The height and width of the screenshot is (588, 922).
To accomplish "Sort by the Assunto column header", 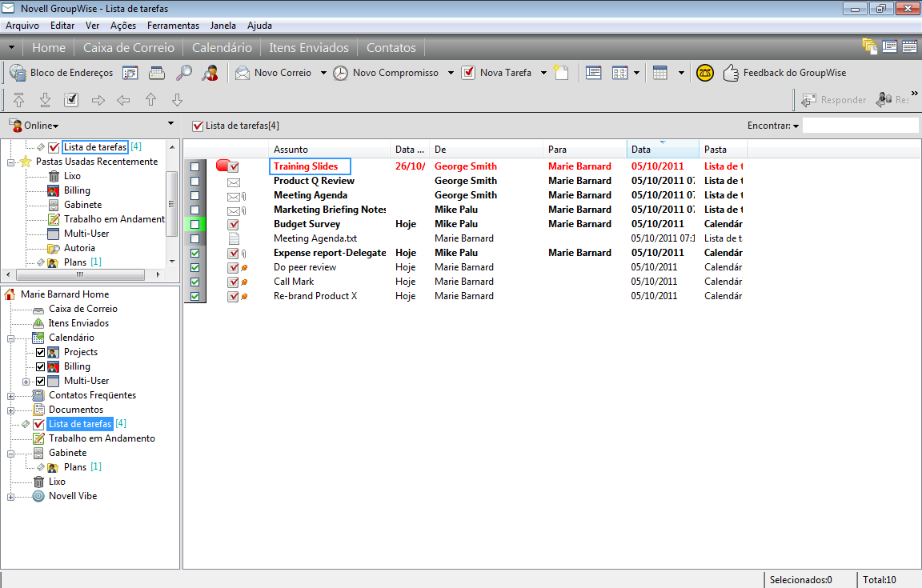I will pos(329,150).
